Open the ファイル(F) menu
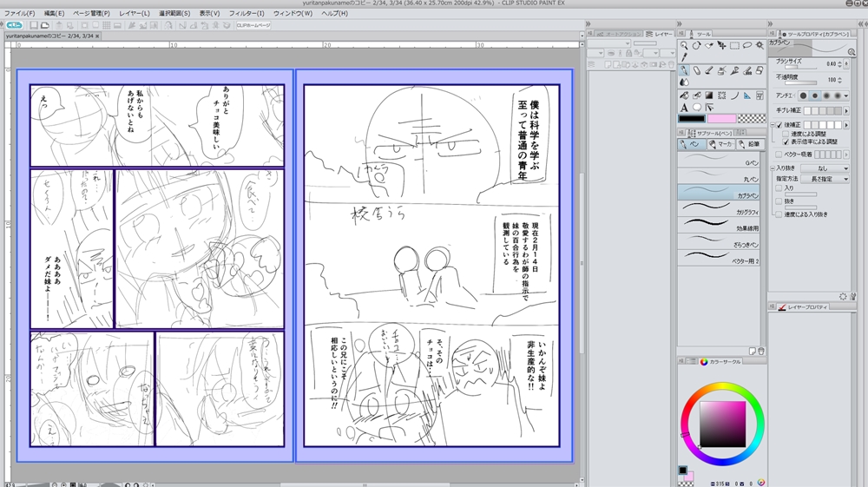Image resolution: width=868 pixels, height=487 pixels. click(x=19, y=13)
